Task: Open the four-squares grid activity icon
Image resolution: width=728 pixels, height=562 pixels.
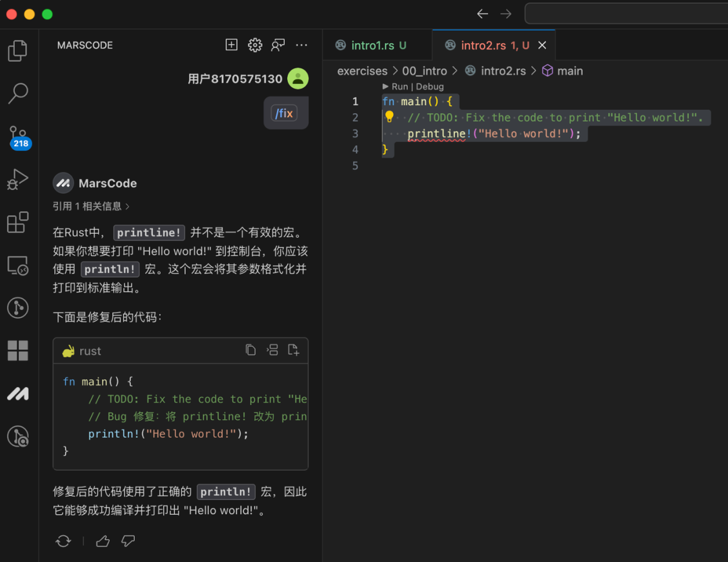Action: [18, 350]
